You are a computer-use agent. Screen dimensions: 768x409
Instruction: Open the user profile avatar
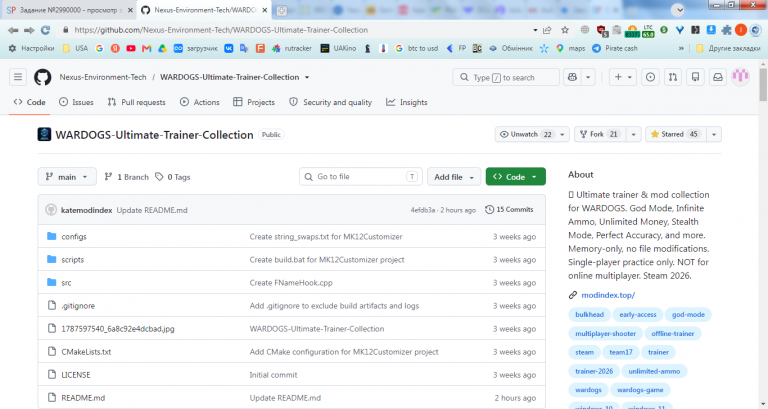(x=741, y=77)
